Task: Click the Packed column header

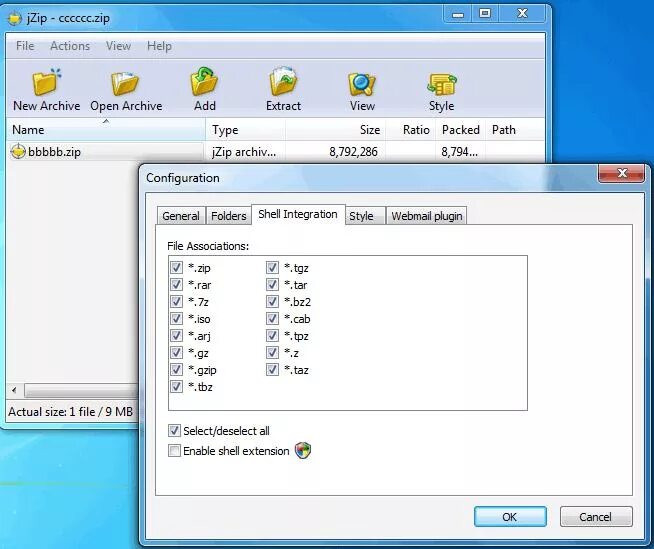Action: 461,130
